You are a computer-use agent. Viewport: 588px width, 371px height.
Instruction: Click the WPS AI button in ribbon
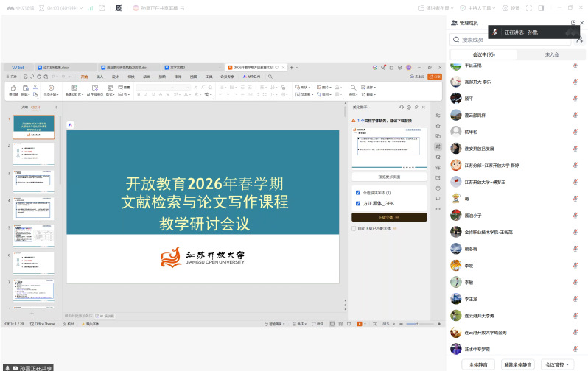252,76
